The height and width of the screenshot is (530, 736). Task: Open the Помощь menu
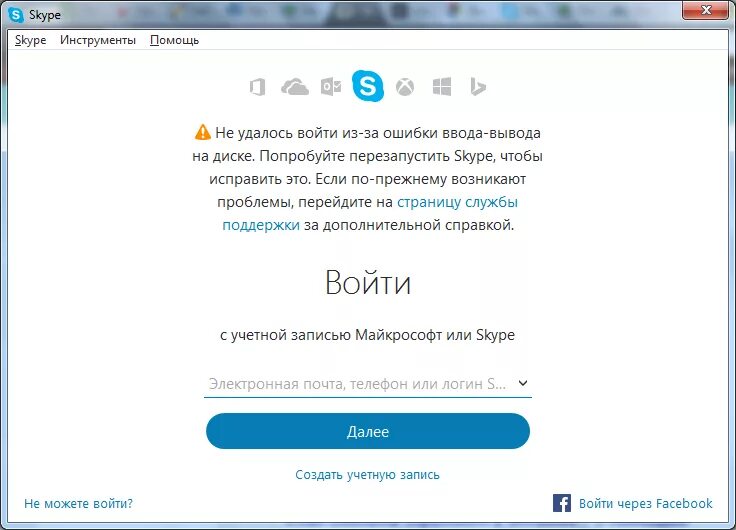175,40
